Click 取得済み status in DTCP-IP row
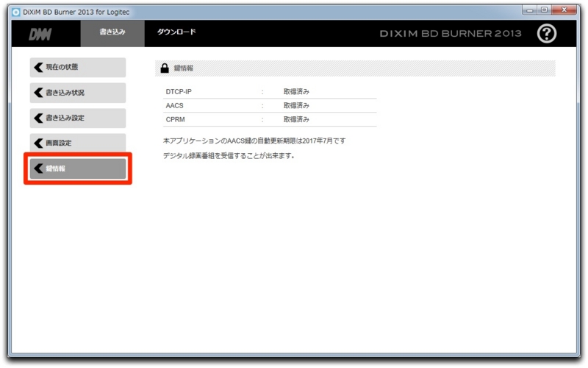The height and width of the screenshot is (368, 588). point(296,91)
